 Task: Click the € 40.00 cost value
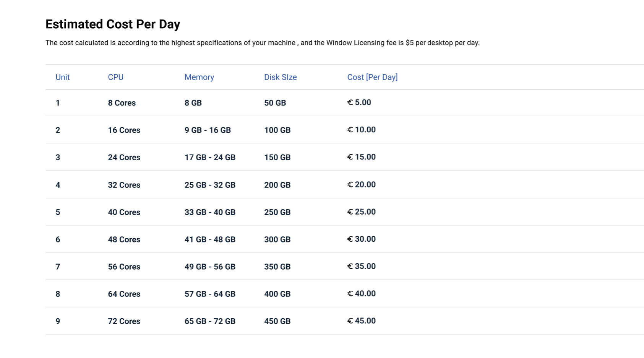pyautogui.click(x=361, y=293)
